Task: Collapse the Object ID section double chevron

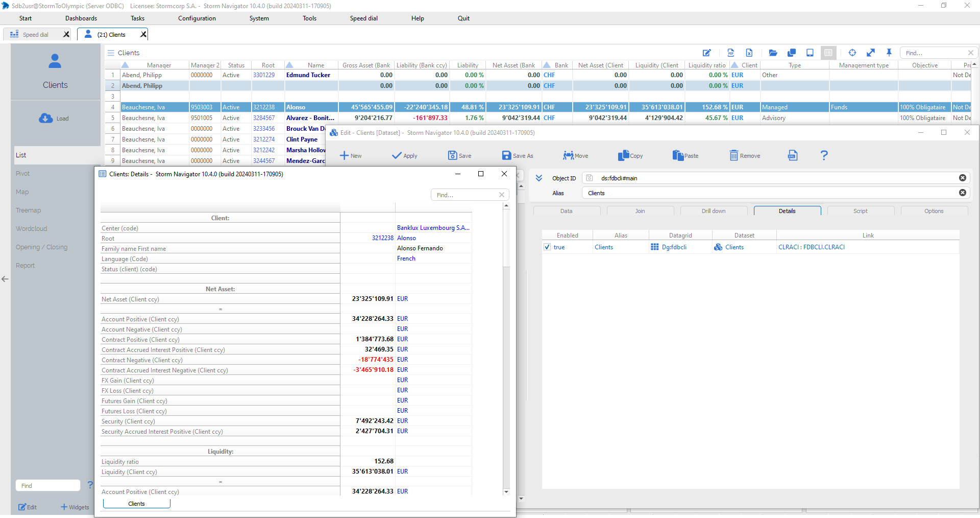Action: pos(539,178)
